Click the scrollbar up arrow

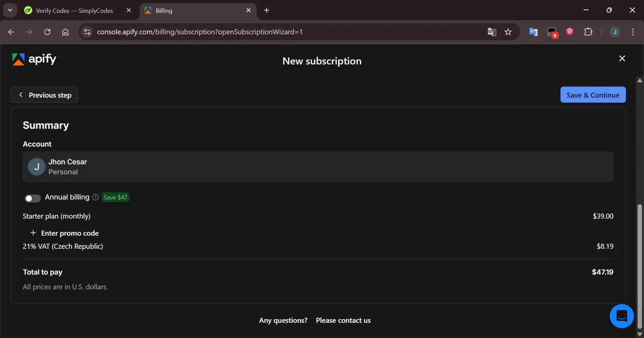640,81
